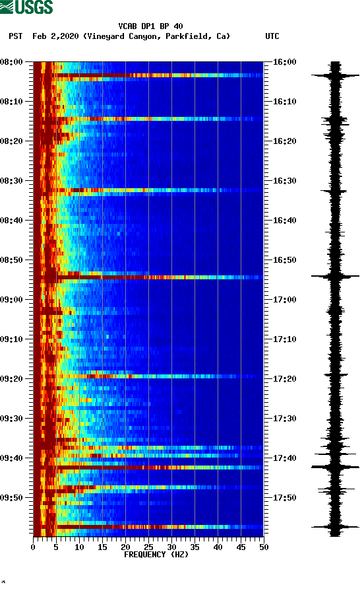The width and height of the screenshot is (364, 589).
Task: Click the broadband event band just after 08:00
Action: click(x=148, y=75)
